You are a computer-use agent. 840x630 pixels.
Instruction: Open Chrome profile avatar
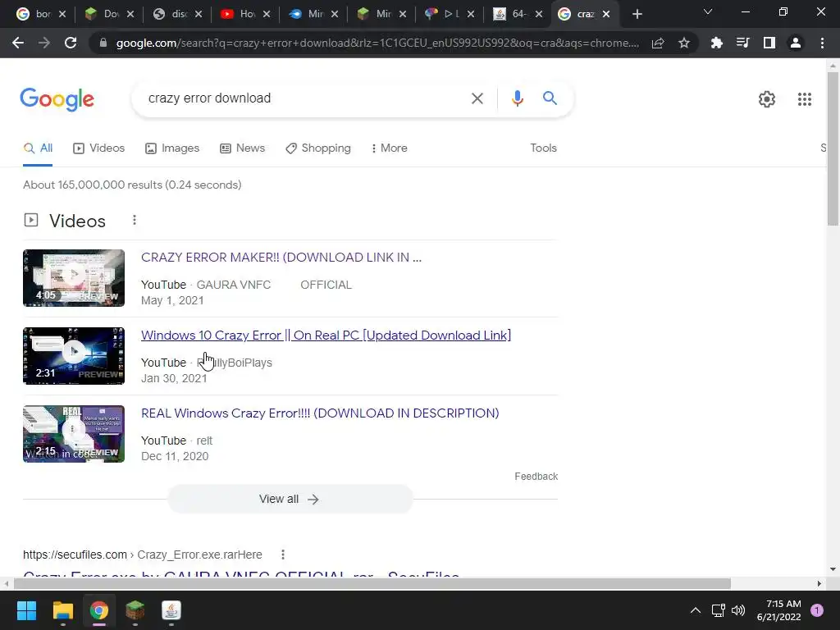(x=796, y=43)
